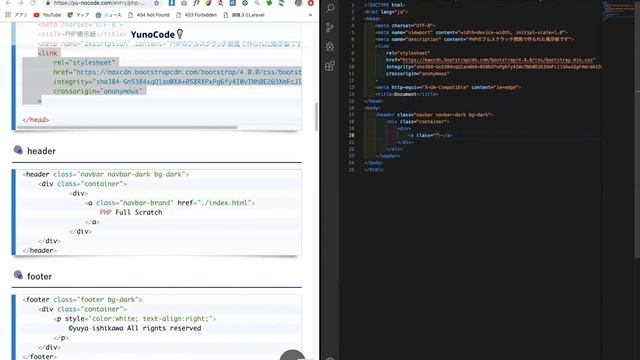This screenshot has height=360, width=640.
Task: Click line number 17 in VS Code gutter
Action: pyautogui.click(x=351, y=115)
